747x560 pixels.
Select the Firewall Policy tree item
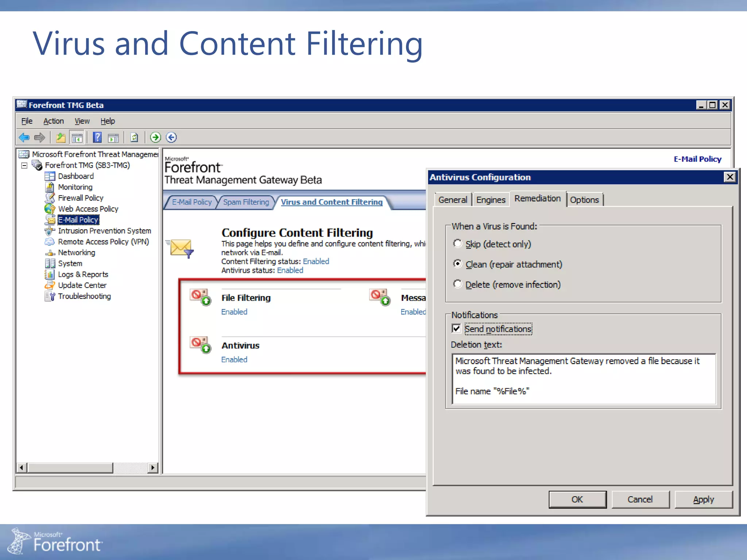81,198
